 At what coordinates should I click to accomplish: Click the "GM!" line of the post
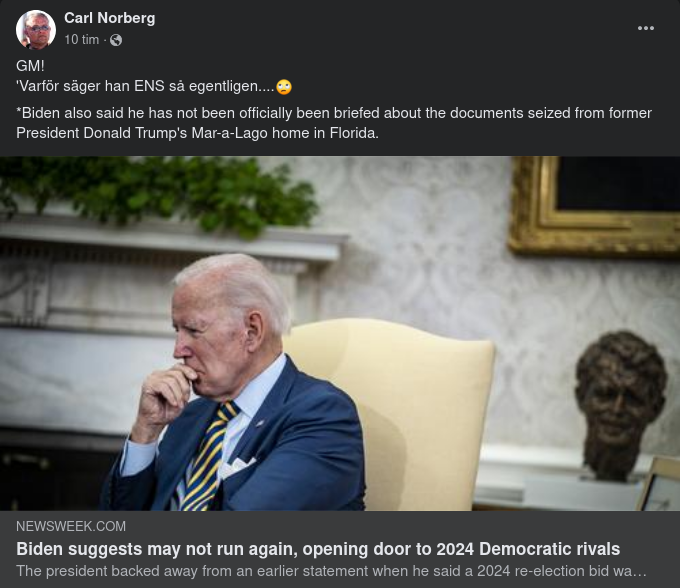click(30, 66)
